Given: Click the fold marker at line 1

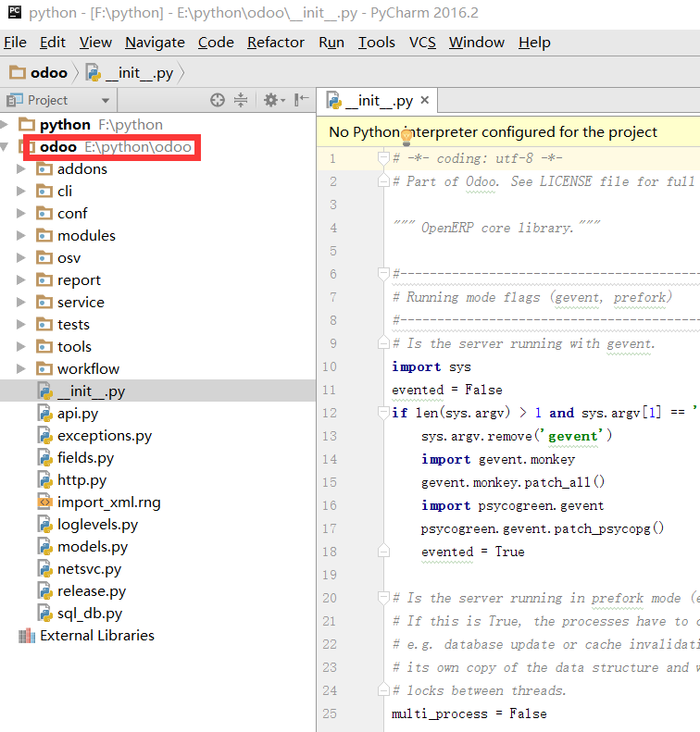Looking at the screenshot, I should pos(383,159).
